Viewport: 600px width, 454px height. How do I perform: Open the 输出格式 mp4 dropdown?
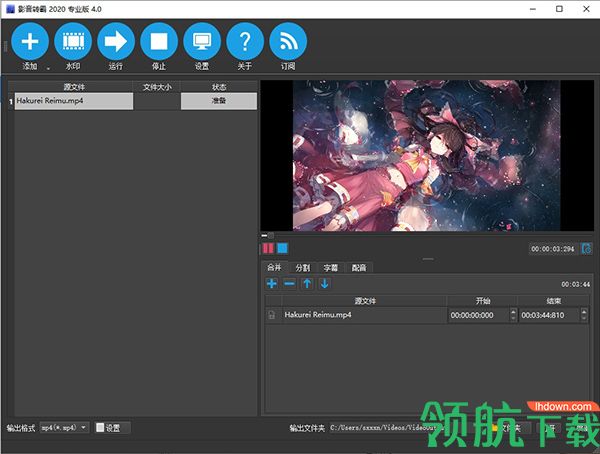[x=64, y=427]
